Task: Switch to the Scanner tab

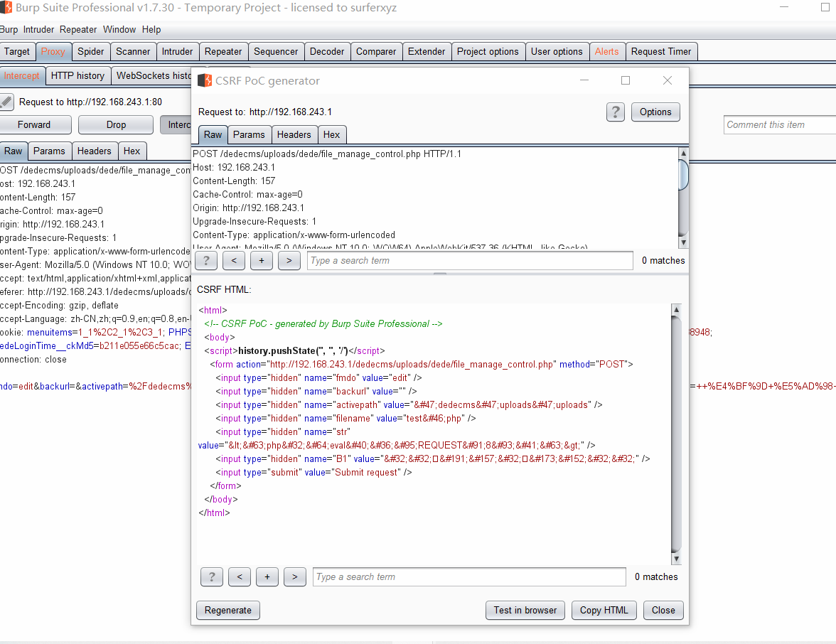Action: click(133, 52)
